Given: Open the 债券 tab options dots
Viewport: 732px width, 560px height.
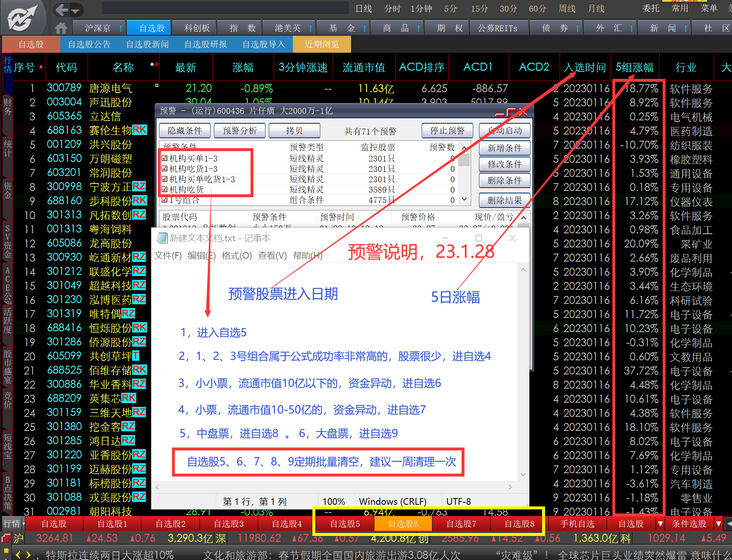Looking at the screenshot, I should pyautogui.click(x=577, y=28).
